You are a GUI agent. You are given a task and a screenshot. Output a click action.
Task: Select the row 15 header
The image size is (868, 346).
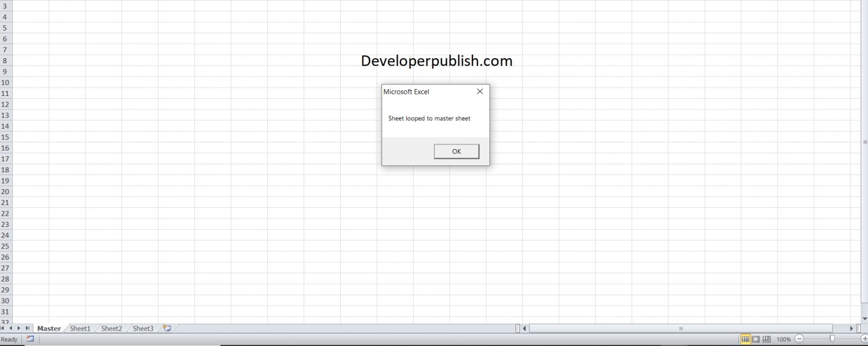click(6, 137)
